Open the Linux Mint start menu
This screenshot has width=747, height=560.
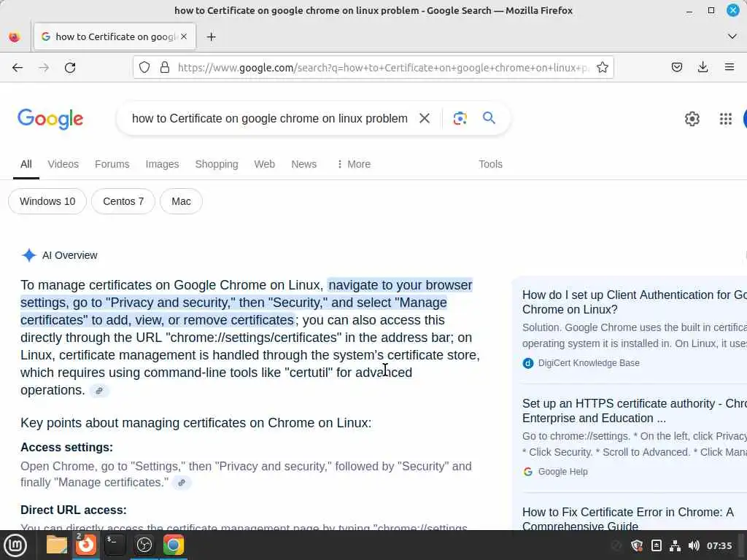coord(15,545)
